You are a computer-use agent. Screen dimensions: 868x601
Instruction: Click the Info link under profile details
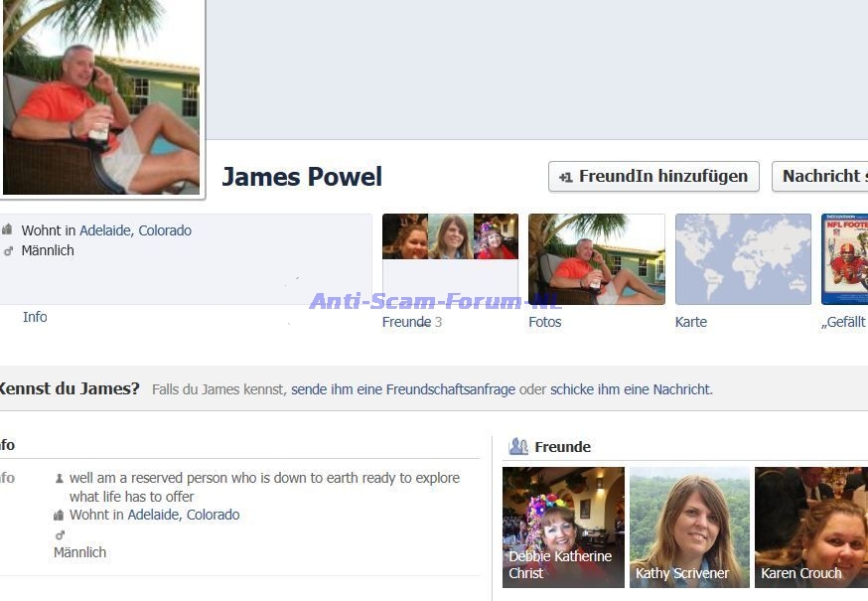coord(35,317)
